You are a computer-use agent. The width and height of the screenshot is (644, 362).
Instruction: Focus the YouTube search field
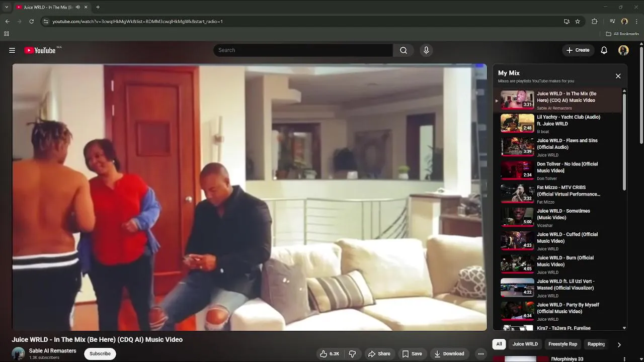click(x=303, y=50)
